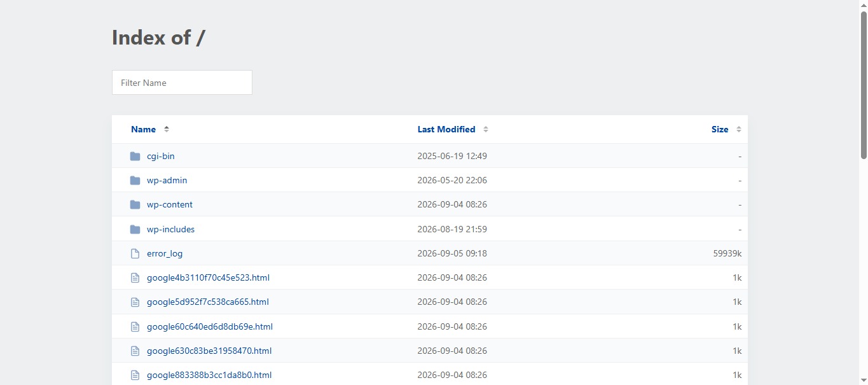Click the cgi-bin date 2025-06-19 12:49
This screenshot has height=385, width=868.
coord(452,156)
